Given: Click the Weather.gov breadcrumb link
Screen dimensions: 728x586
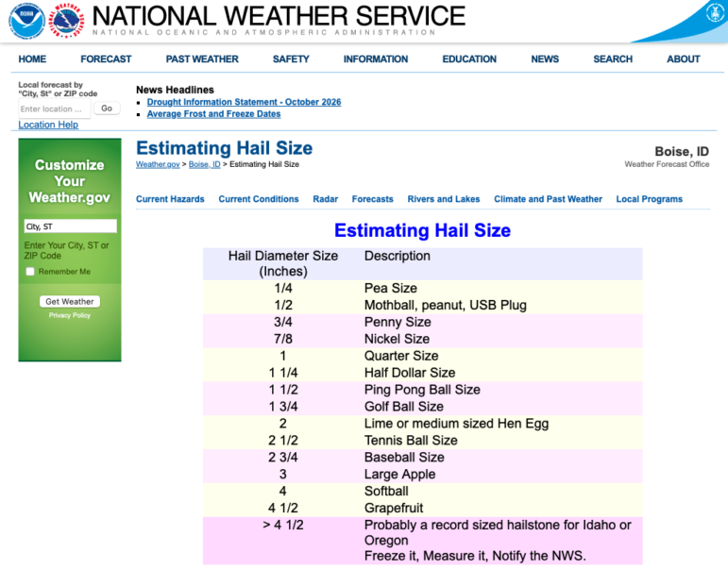Looking at the screenshot, I should point(158,164).
